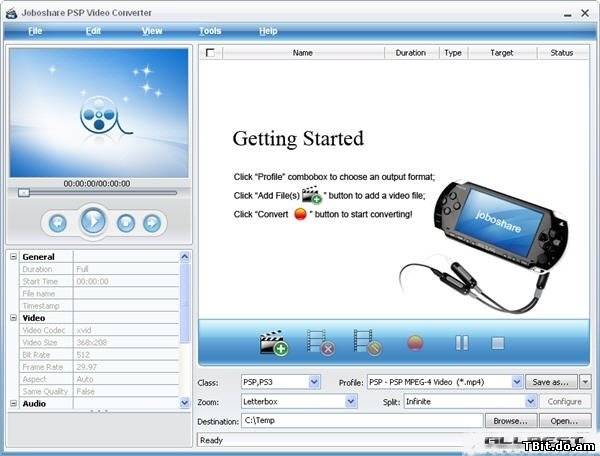Click the video preview thumbnail area
The height and width of the screenshot is (456, 600).
(99, 112)
